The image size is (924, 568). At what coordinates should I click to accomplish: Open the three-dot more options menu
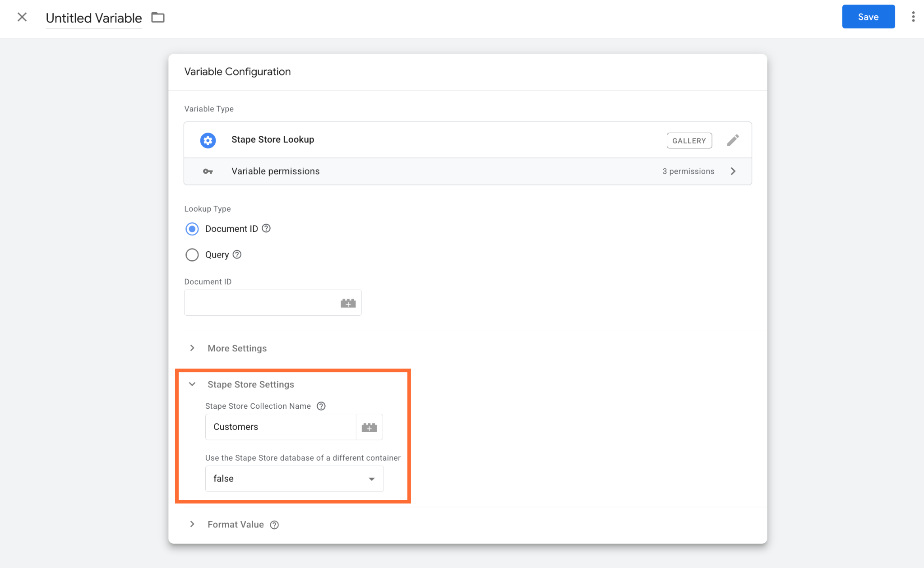tap(913, 17)
